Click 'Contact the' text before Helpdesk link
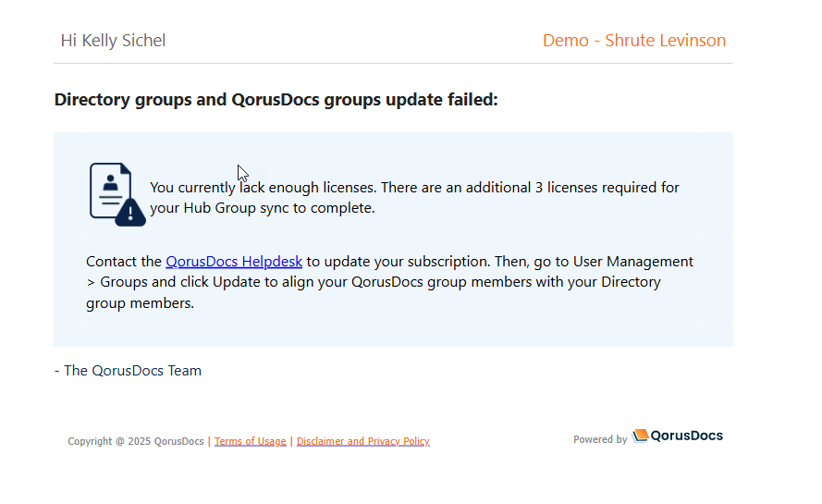Image resolution: width=822 pixels, height=504 pixels. (124, 262)
